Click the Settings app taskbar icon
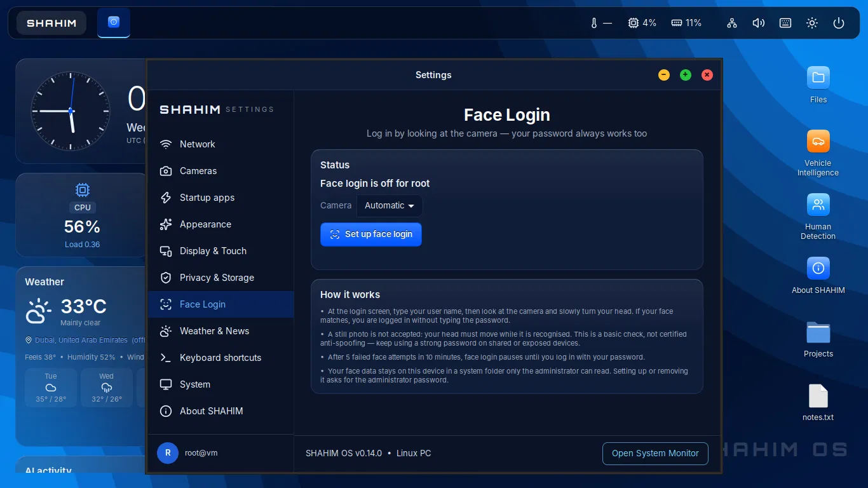 pos(114,22)
